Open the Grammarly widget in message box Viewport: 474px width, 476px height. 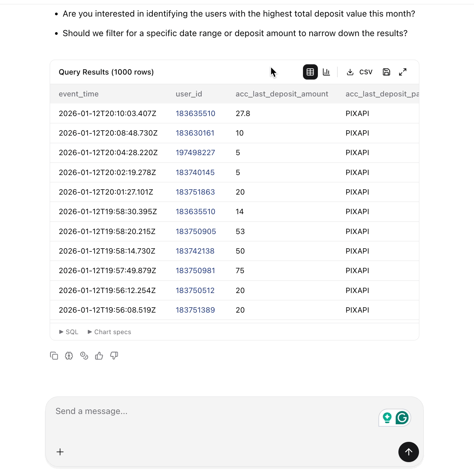pos(402,418)
